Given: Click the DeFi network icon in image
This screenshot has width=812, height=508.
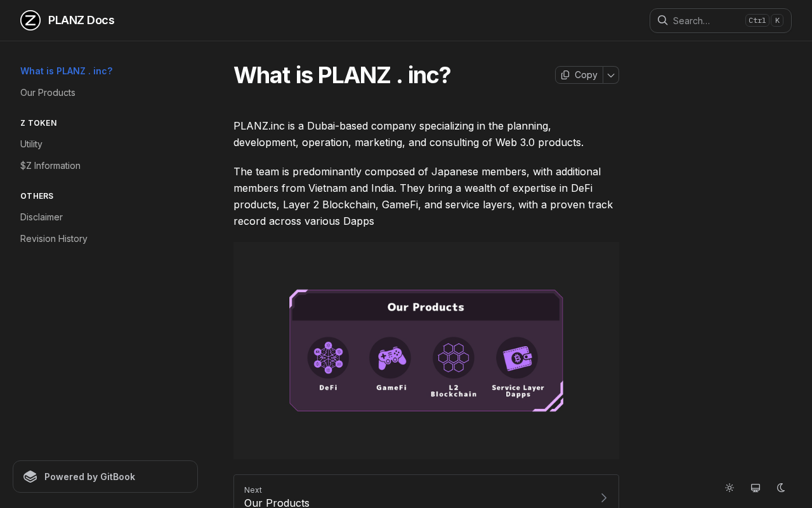Looking at the screenshot, I should [x=328, y=358].
